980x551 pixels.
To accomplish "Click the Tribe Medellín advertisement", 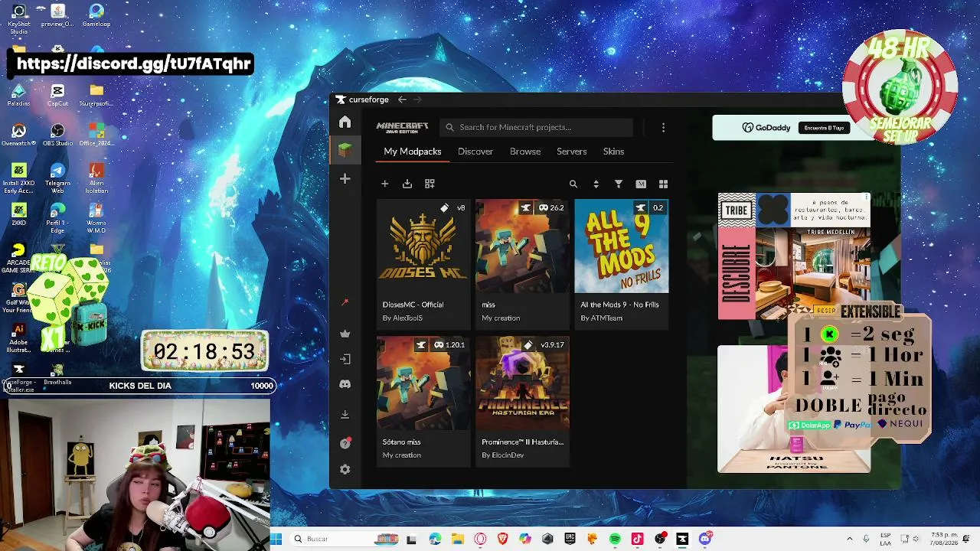I will [x=794, y=256].
